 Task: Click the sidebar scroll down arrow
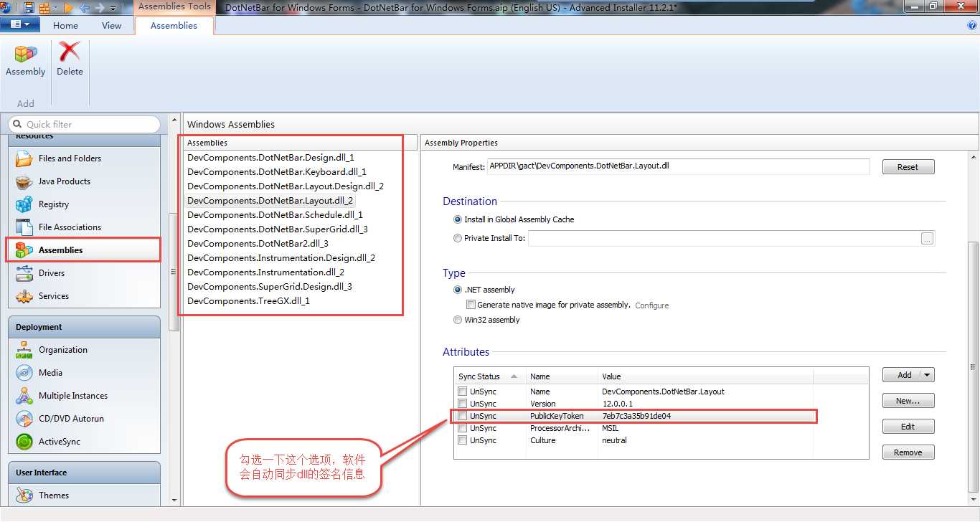tap(174, 500)
